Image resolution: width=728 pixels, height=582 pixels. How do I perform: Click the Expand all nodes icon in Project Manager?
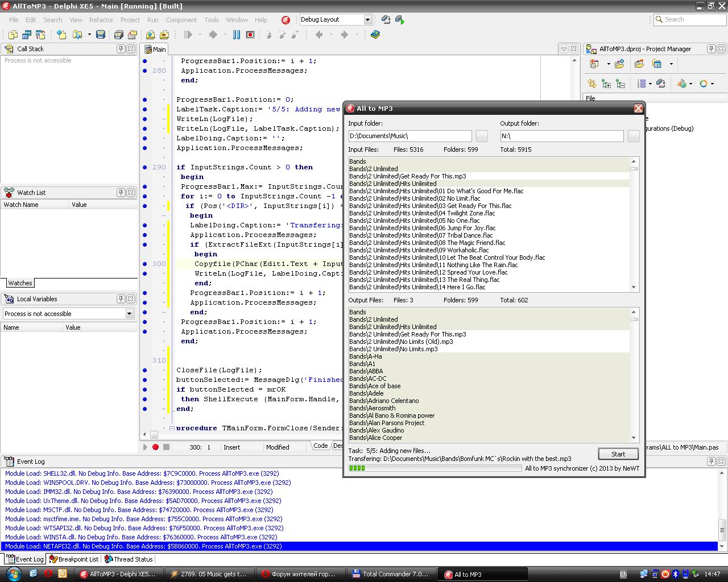tap(606, 84)
